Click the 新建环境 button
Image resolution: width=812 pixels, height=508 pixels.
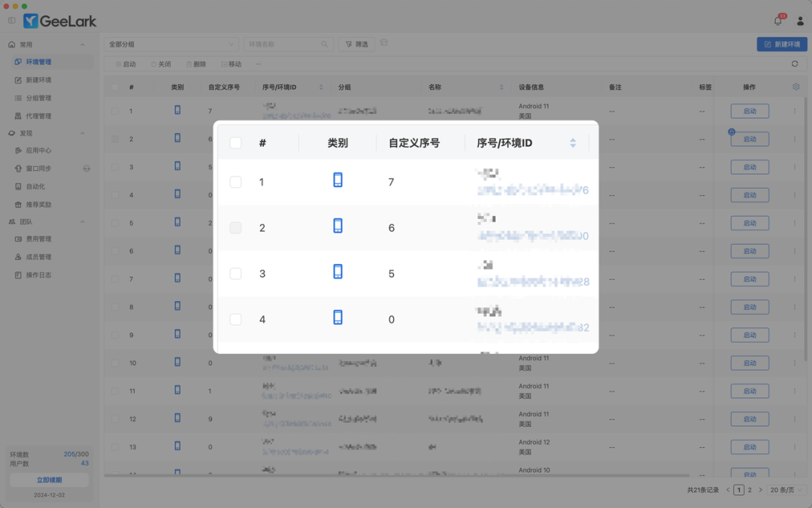(x=782, y=44)
